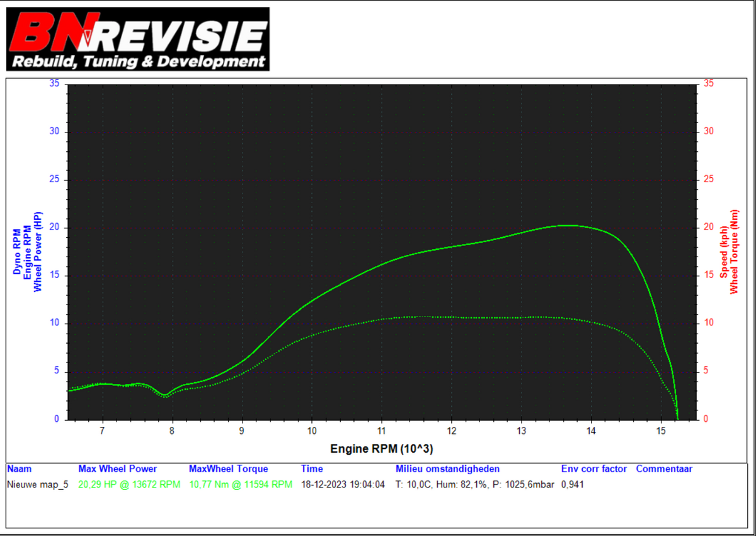Select the Naam column header

19,469
